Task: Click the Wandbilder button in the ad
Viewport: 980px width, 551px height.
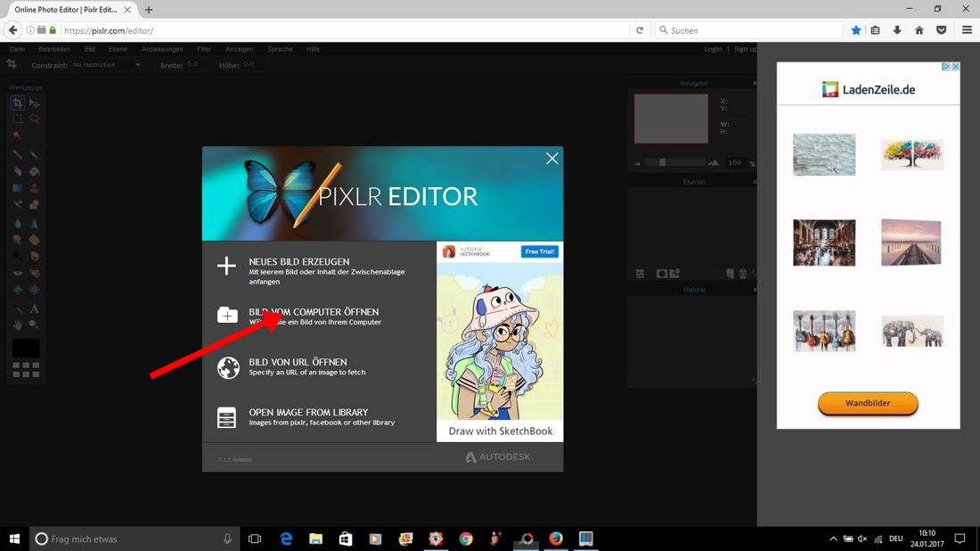Action: point(868,403)
